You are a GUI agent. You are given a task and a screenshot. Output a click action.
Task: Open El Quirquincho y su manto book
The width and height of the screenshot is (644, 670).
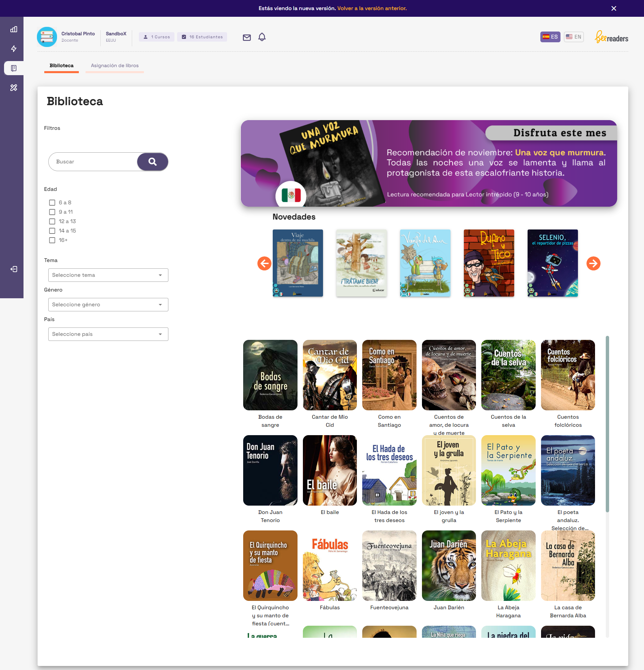270,566
